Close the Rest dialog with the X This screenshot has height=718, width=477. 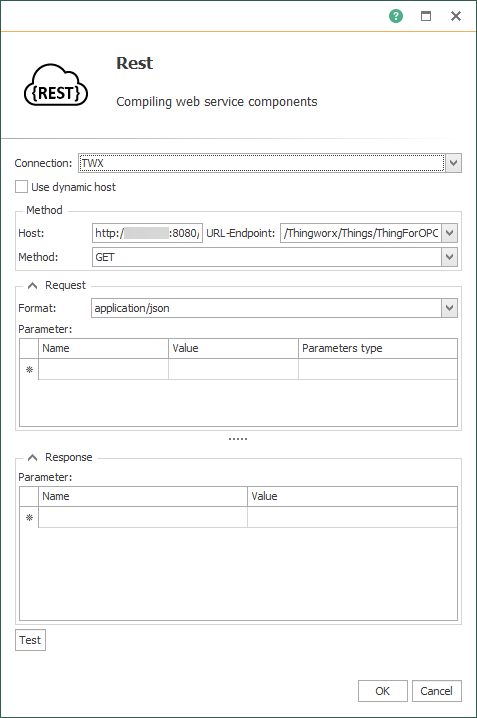tap(455, 16)
